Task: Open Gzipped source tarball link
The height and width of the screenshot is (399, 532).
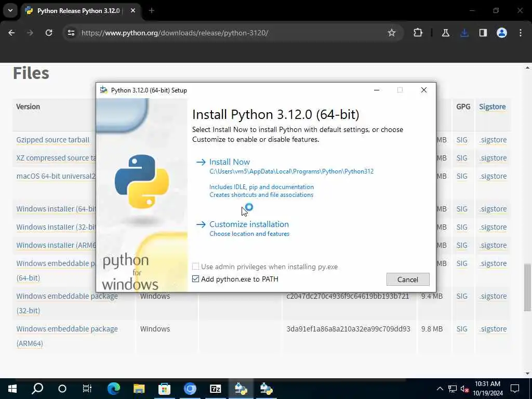Action: click(x=53, y=140)
